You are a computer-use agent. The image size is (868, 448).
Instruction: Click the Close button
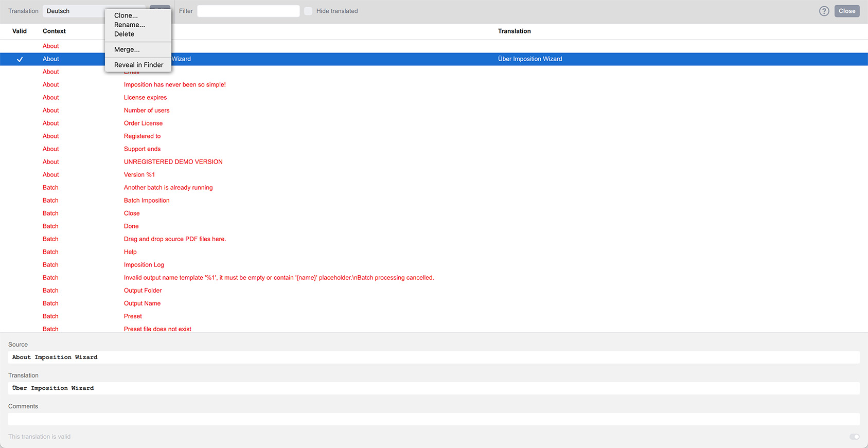847,11
